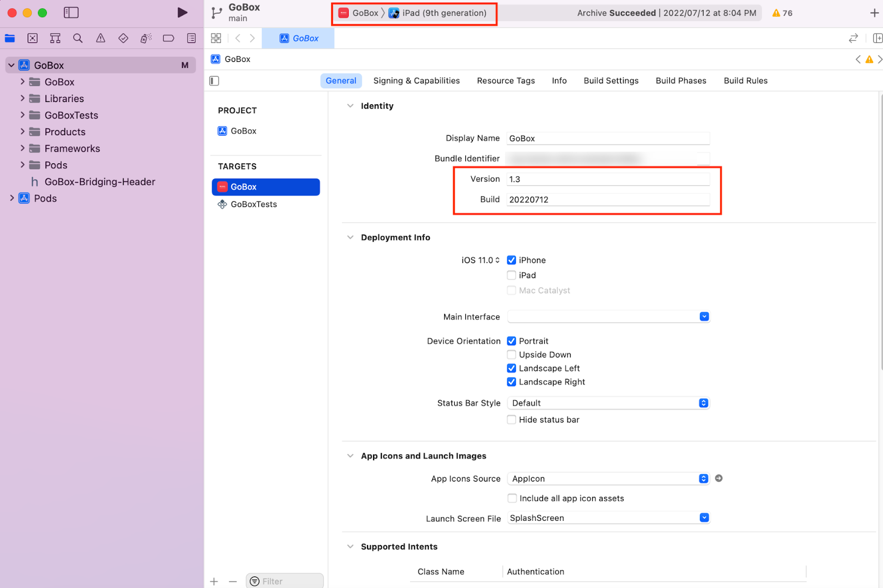The height and width of the screenshot is (588, 883).
Task: Switch to the Info tab
Action: [x=559, y=81]
